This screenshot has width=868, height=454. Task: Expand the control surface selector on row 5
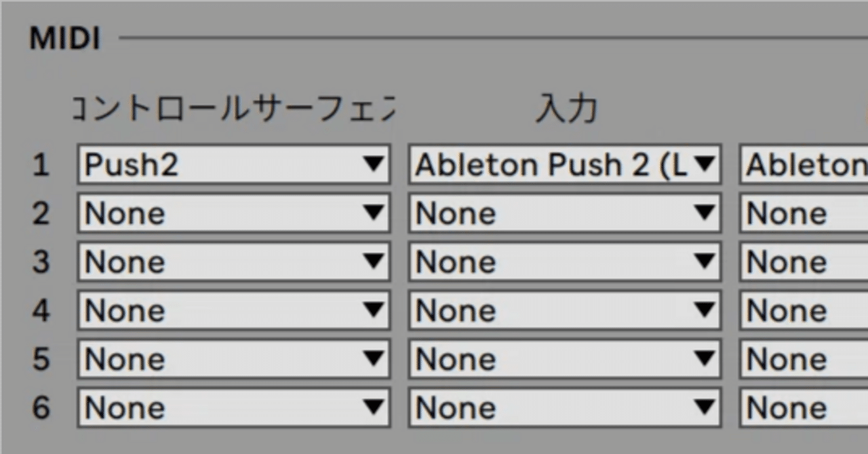pos(234,359)
